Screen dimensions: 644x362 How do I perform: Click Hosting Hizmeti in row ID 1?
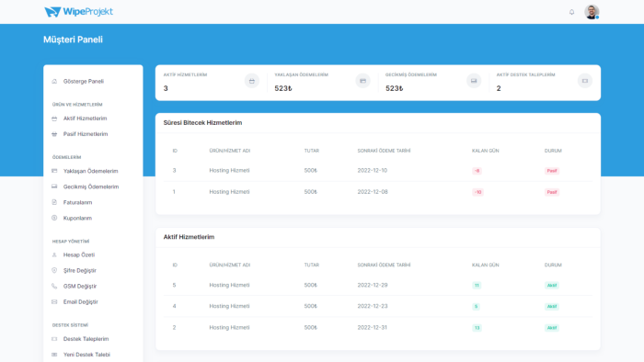click(x=229, y=192)
